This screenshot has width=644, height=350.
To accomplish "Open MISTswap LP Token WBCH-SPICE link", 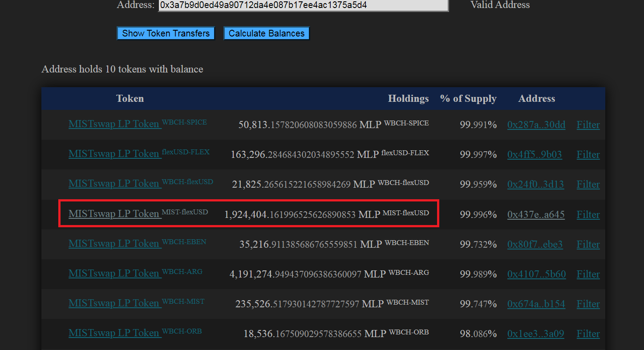I will pos(138,124).
